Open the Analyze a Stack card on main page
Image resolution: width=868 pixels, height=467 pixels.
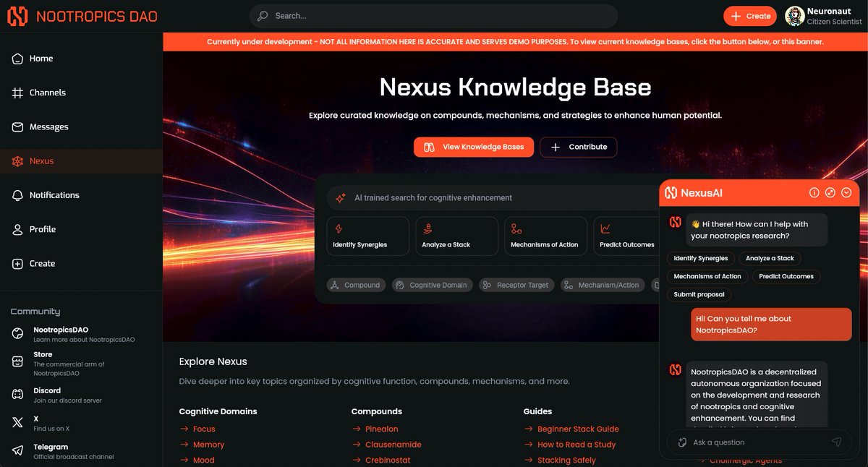[x=456, y=236]
